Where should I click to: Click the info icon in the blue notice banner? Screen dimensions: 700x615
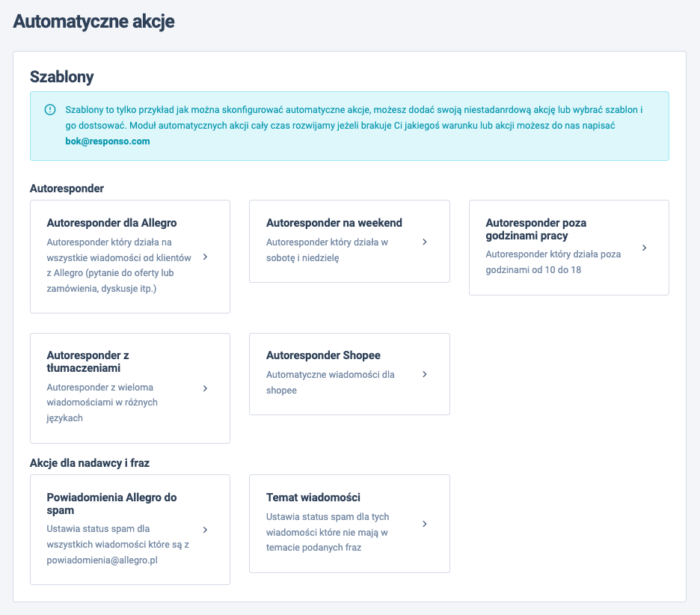[x=49, y=109]
